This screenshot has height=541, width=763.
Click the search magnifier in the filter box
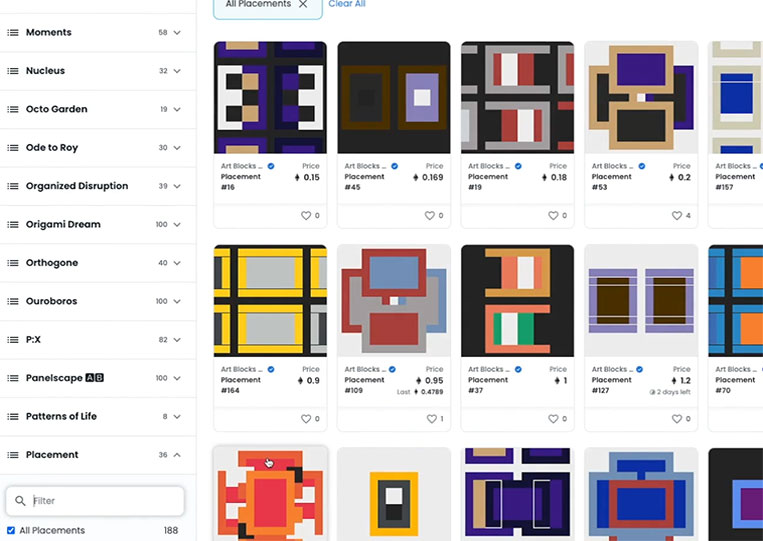click(x=20, y=501)
